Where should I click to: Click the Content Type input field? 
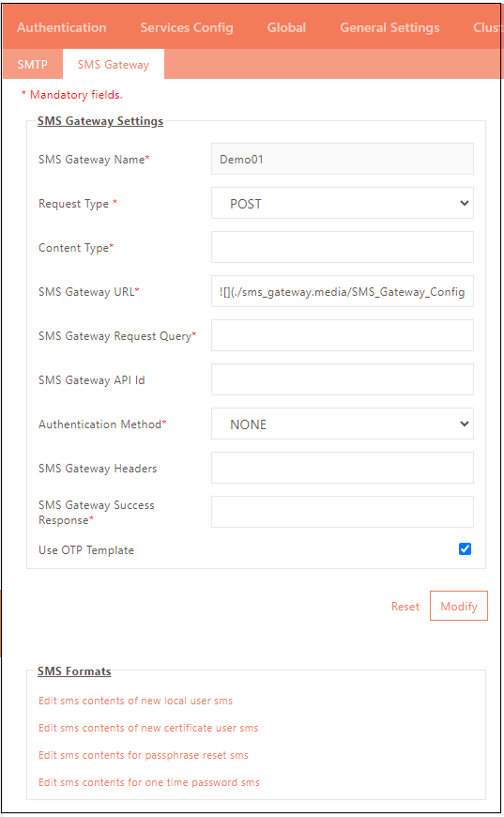342,247
